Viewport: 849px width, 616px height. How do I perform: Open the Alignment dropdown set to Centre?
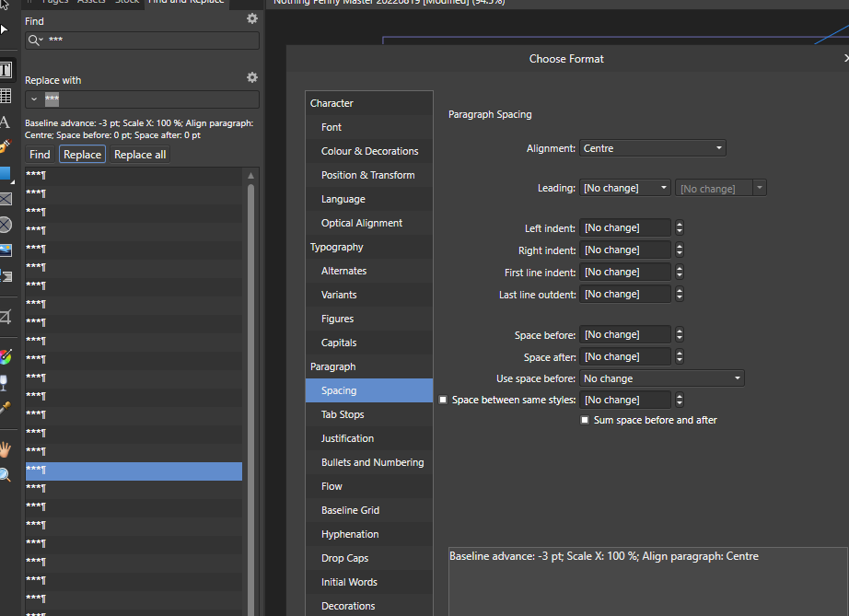(652, 148)
